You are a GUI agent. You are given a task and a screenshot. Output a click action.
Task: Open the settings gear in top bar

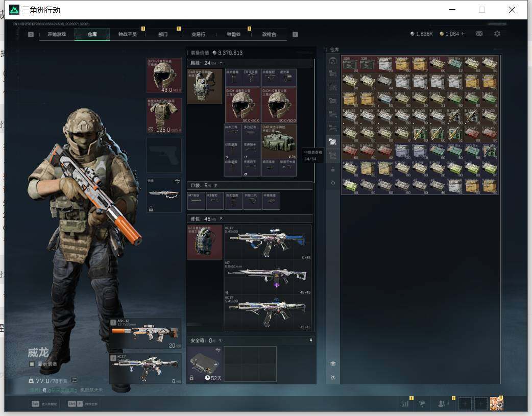[497, 34]
